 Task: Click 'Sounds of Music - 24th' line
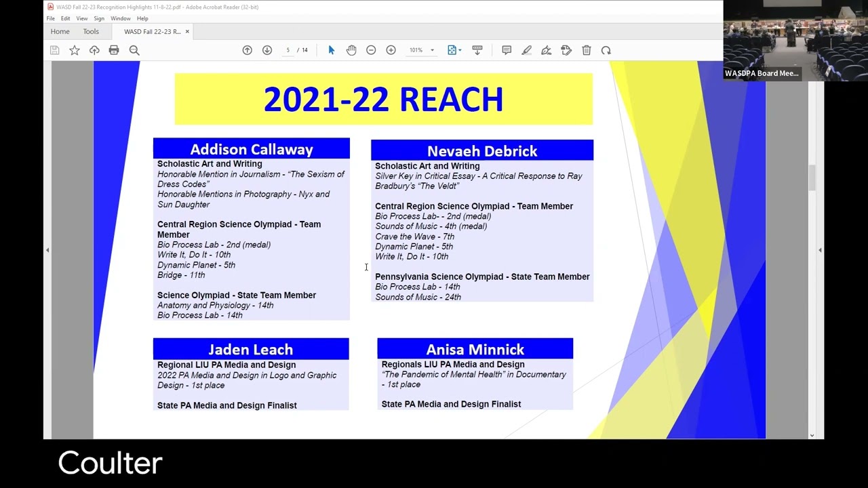pyautogui.click(x=418, y=297)
